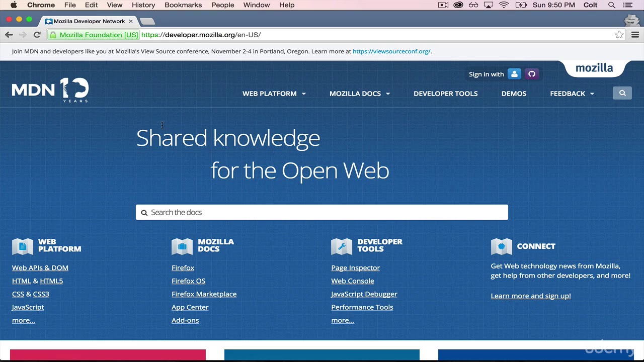Click the Sun 9:50 PM clock
644x362 pixels.
[553, 5]
